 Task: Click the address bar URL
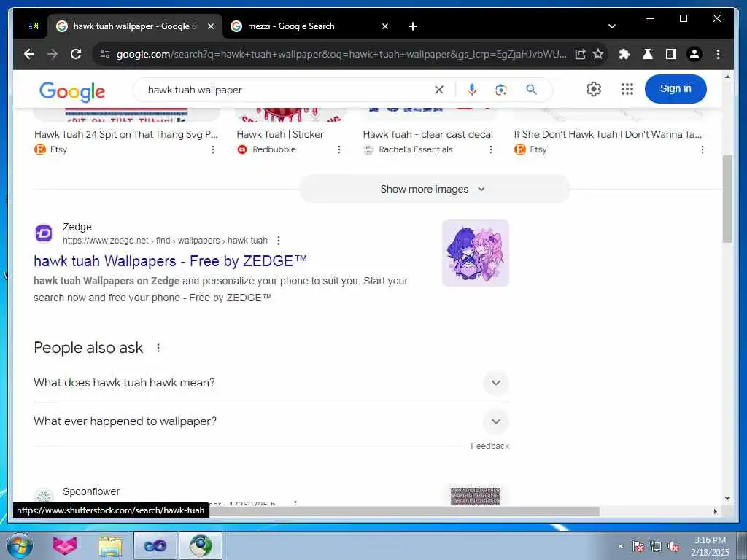[x=341, y=54]
